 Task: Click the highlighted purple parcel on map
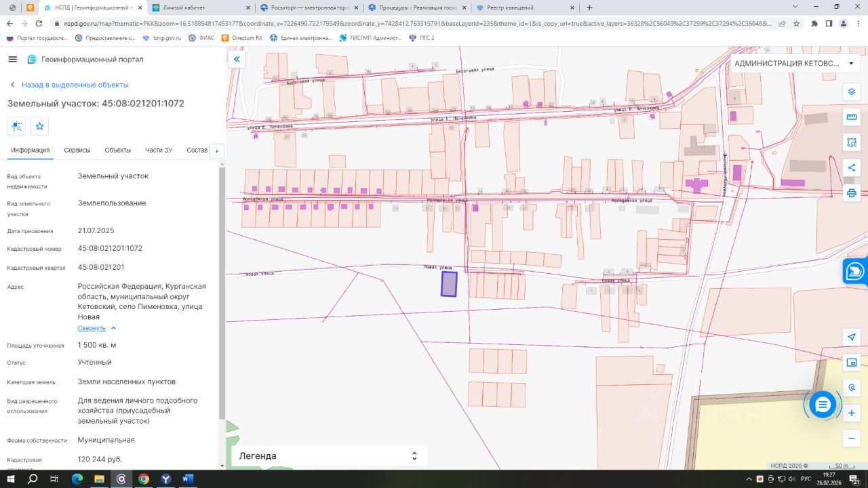(x=449, y=284)
